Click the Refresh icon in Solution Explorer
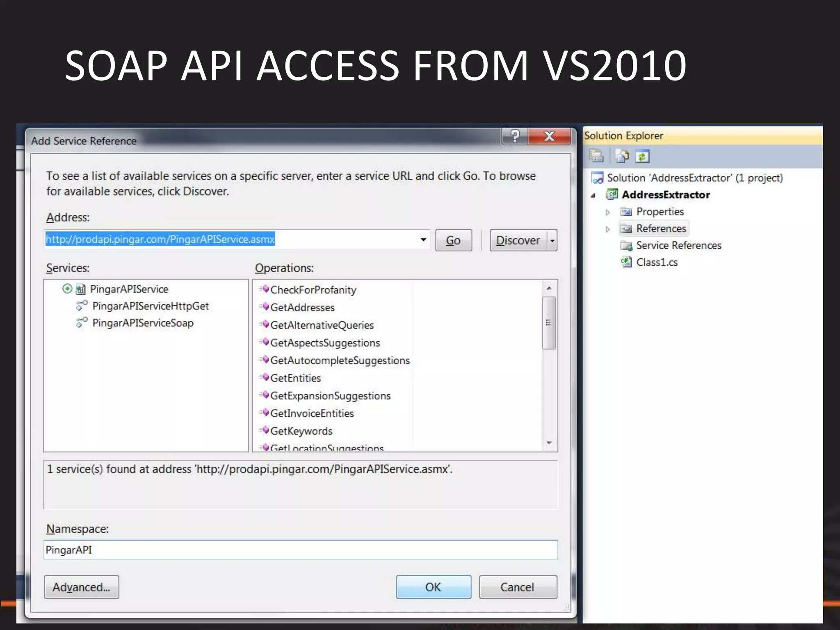This screenshot has width=840, height=630. click(642, 156)
